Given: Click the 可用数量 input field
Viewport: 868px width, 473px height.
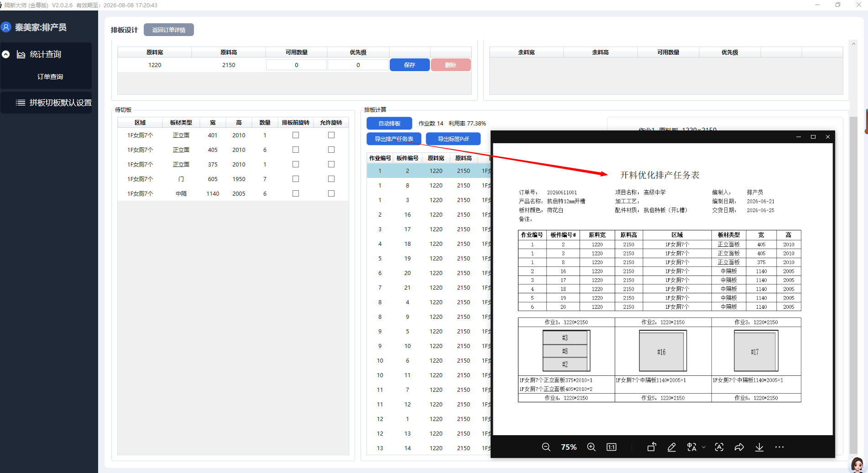Looking at the screenshot, I should [x=296, y=65].
